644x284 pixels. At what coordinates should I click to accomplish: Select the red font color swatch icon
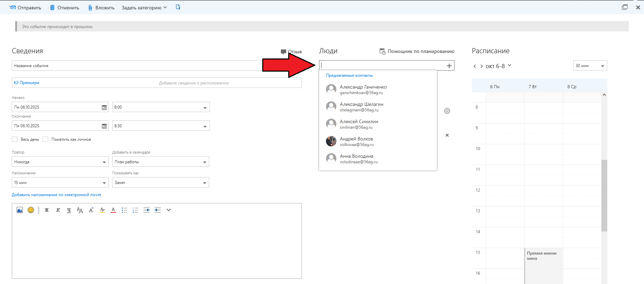click(x=113, y=210)
